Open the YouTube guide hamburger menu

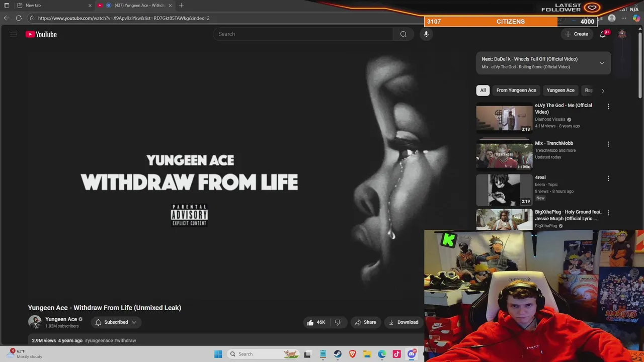click(14, 34)
